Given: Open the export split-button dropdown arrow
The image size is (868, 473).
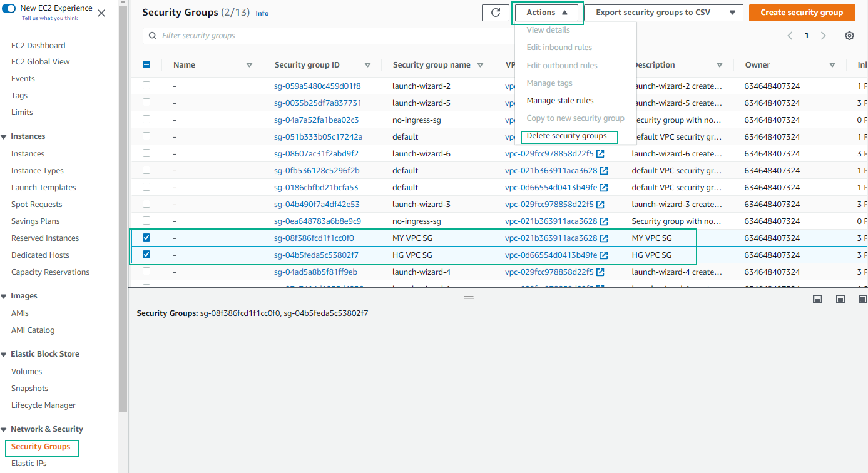Looking at the screenshot, I should (732, 13).
